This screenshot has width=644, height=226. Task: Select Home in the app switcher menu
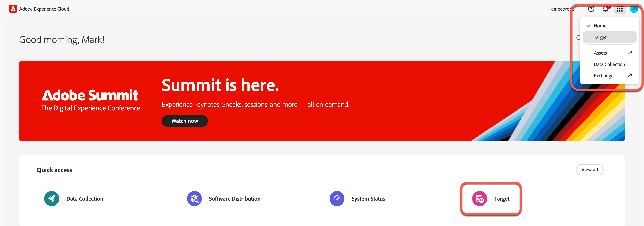[600, 26]
